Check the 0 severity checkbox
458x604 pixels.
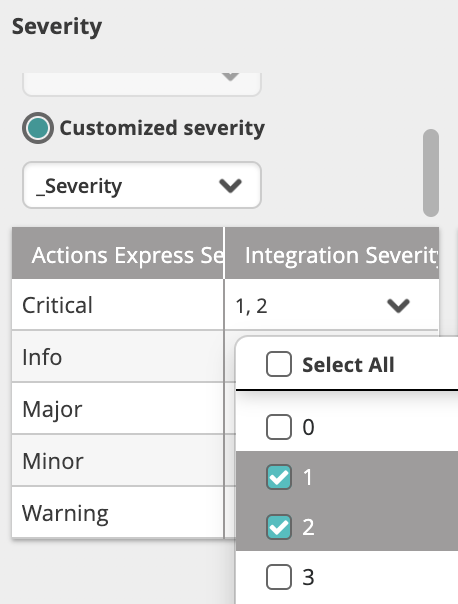pyautogui.click(x=278, y=427)
